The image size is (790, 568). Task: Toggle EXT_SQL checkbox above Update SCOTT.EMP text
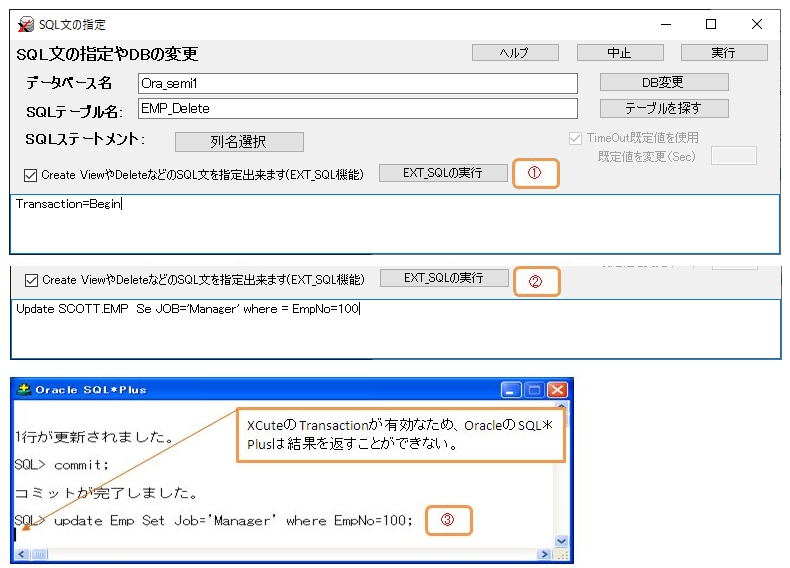click(31, 280)
